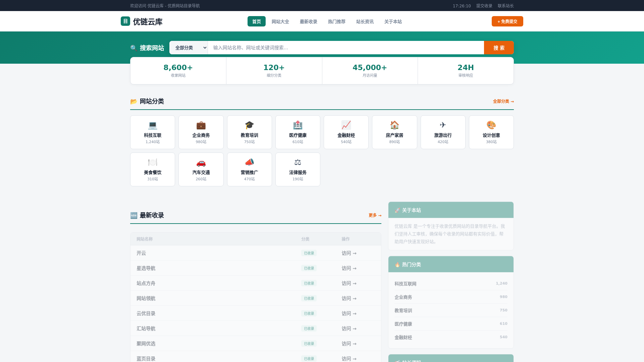Open the 旅游出行 airplane icon
The width and height of the screenshot is (644, 362).
443,125
